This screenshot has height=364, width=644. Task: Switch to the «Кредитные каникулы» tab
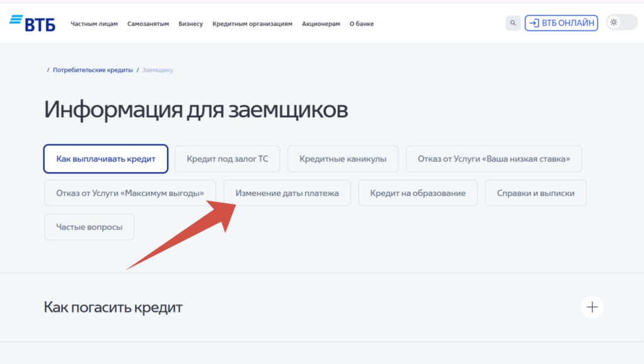343,159
